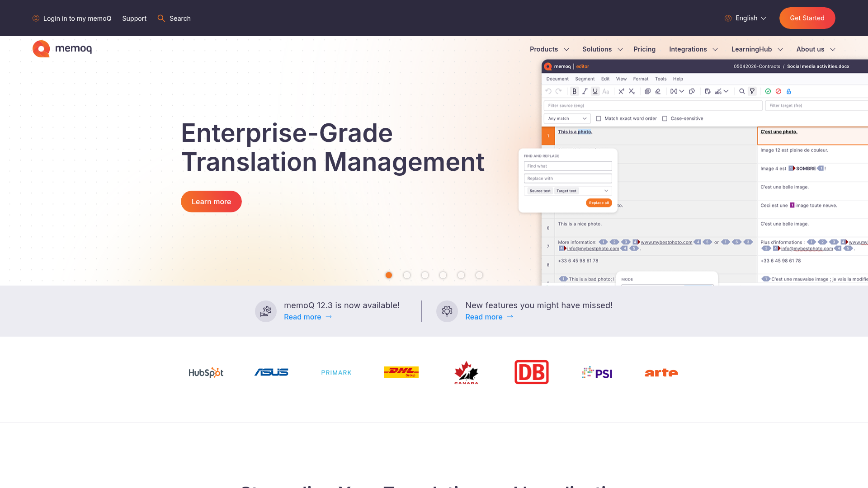Viewport: 868px width, 488px height.
Task: Click the Filter source (eng) field
Action: click(653, 105)
